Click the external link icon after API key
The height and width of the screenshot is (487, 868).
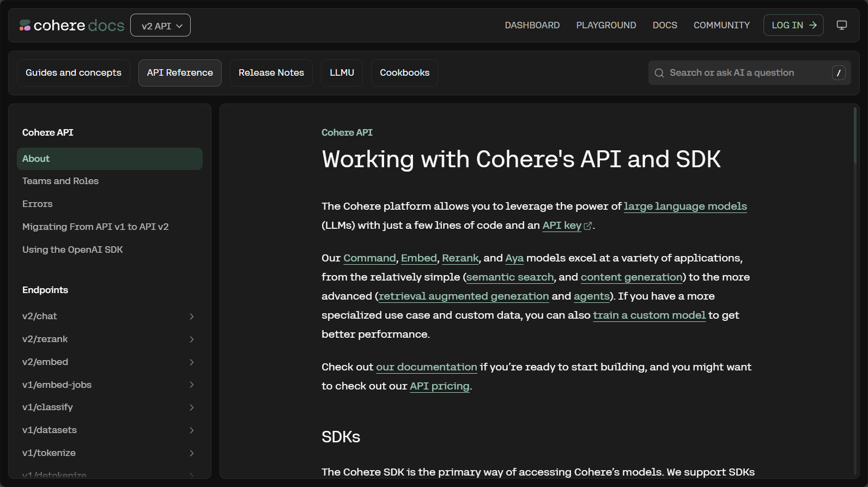coord(588,226)
